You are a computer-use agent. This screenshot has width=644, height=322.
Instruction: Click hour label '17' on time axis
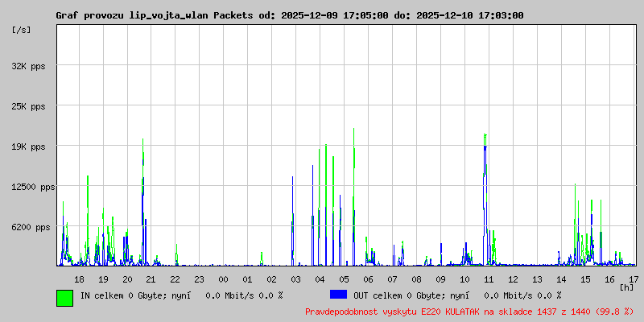pyautogui.click(x=634, y=279)
